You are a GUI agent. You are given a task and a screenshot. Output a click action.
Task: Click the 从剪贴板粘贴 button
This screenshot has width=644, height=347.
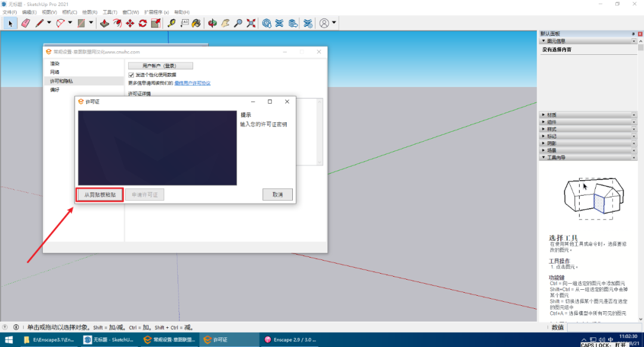pos(100,195)
